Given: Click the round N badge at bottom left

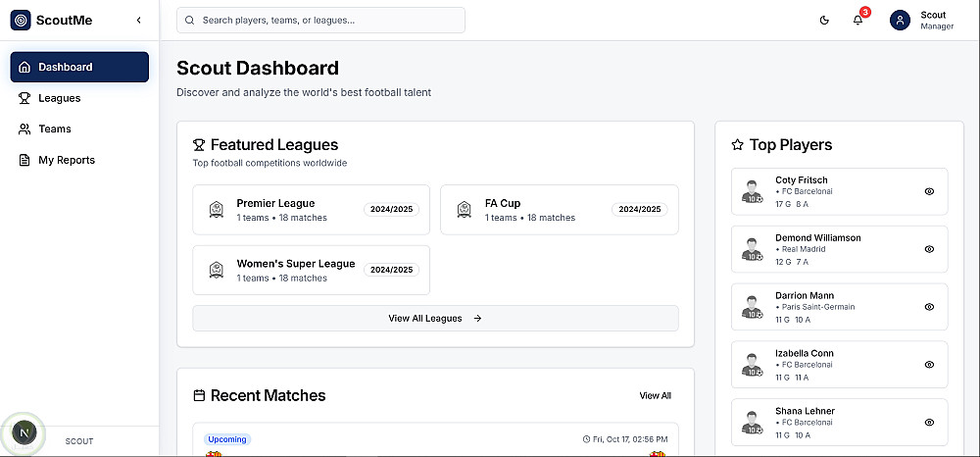Looking at the screenshot, I should click(25, 432).
